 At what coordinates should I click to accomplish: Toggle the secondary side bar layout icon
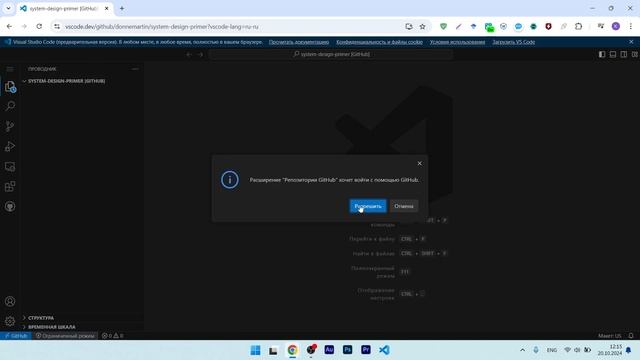point(624,54)
